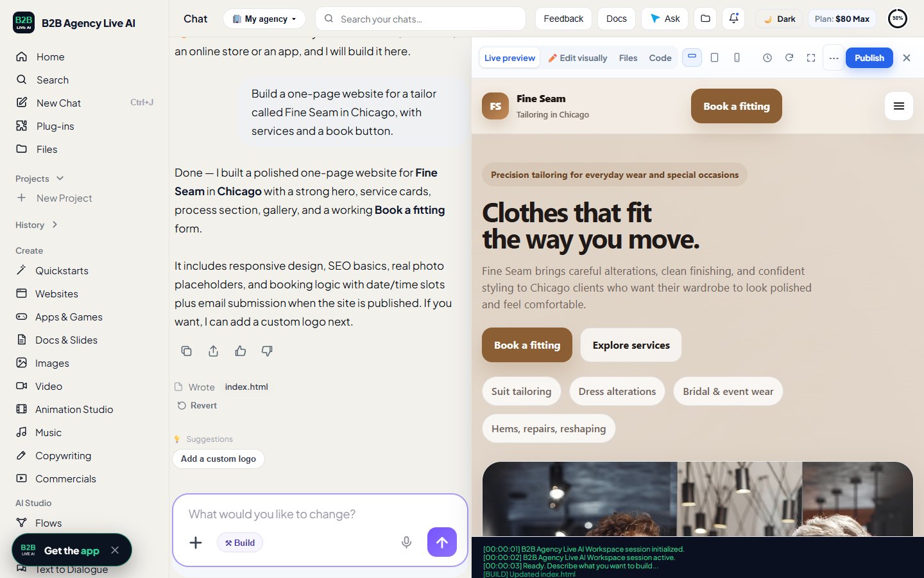Start voice input with microphone
924x578 pixels.
(x=406, y=543)
